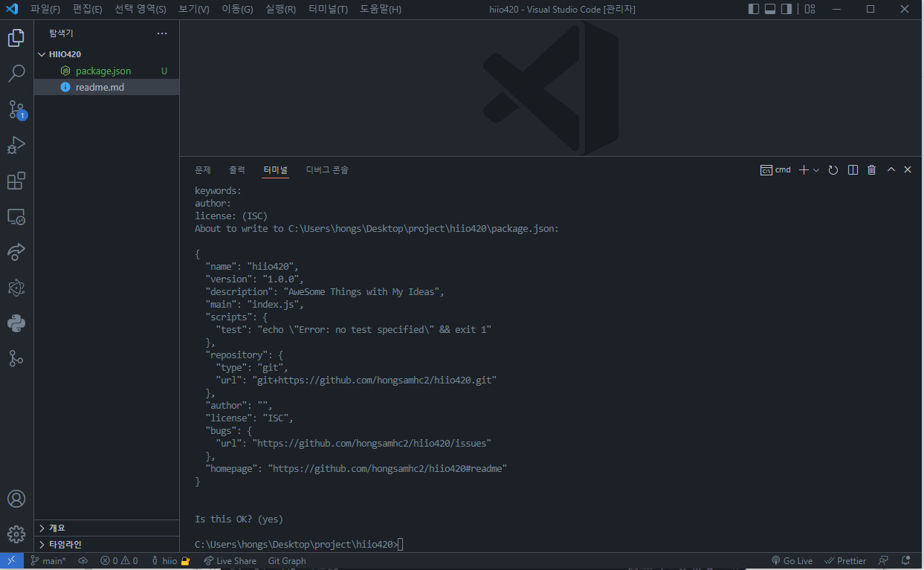Toggle panel visibility in title bar
Image resolution: width=924 pixels, height=570 pixels.
[770, 9]
